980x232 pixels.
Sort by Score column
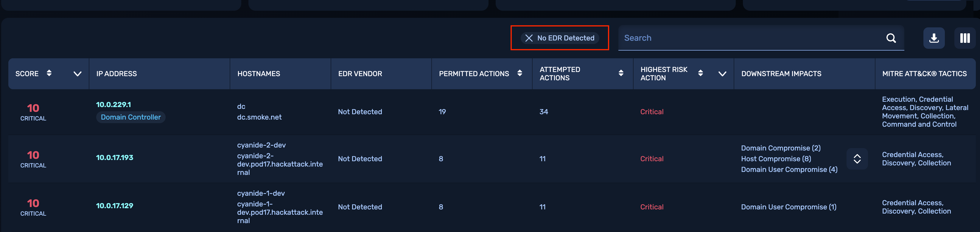click(x=49, y=73)
